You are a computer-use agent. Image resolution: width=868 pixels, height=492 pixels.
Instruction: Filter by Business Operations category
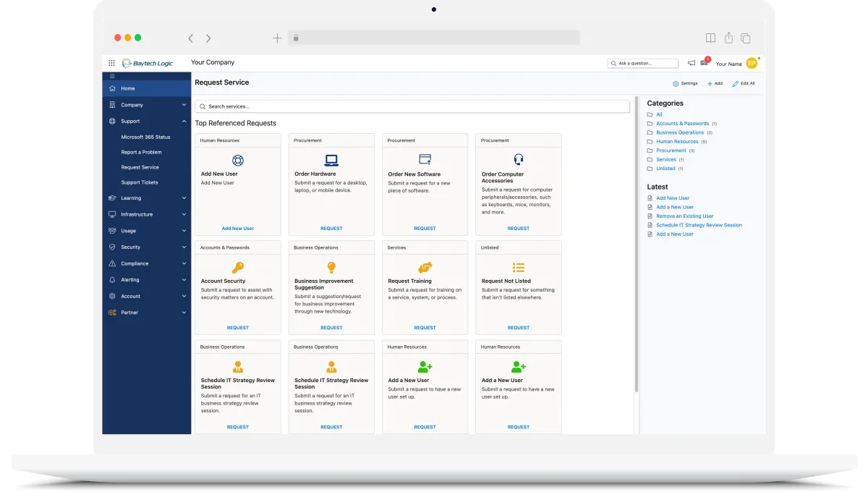(x=680, y=132)
